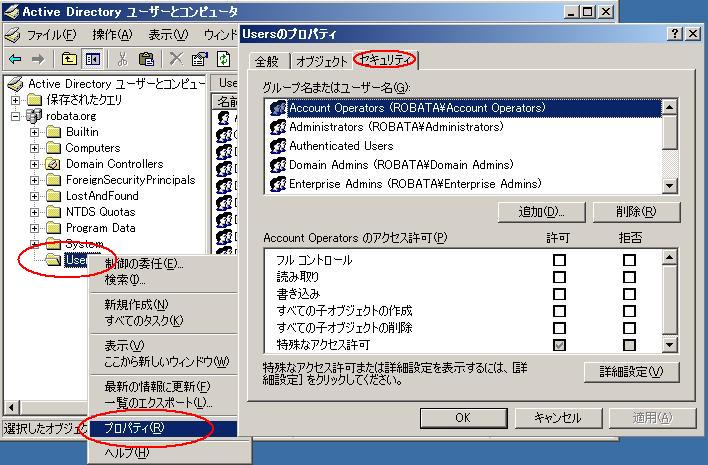
Task: Check Allow for 読み取り
Action: click(559, 277)
